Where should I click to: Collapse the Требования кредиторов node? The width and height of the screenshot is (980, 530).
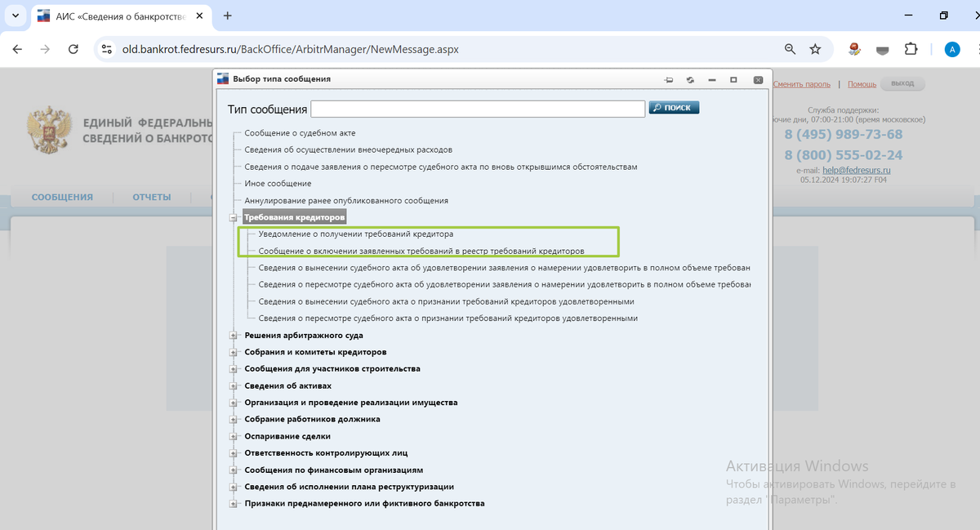(233, 218)
